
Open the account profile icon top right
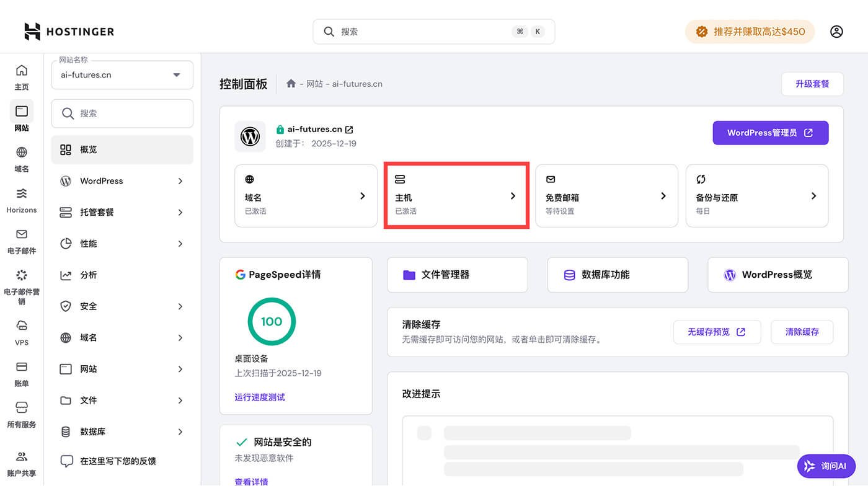[x=836, y=31]
